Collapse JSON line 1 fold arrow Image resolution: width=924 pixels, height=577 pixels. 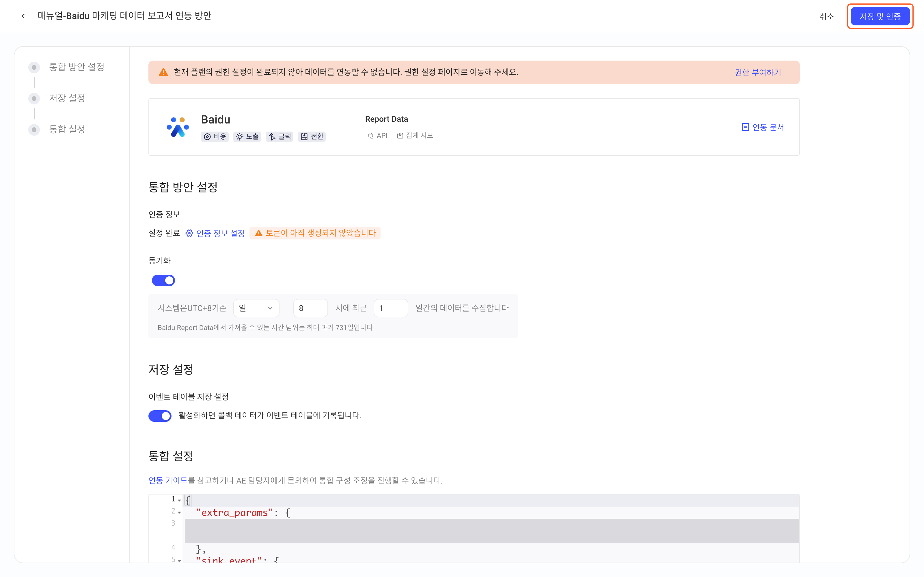point(179,500)
